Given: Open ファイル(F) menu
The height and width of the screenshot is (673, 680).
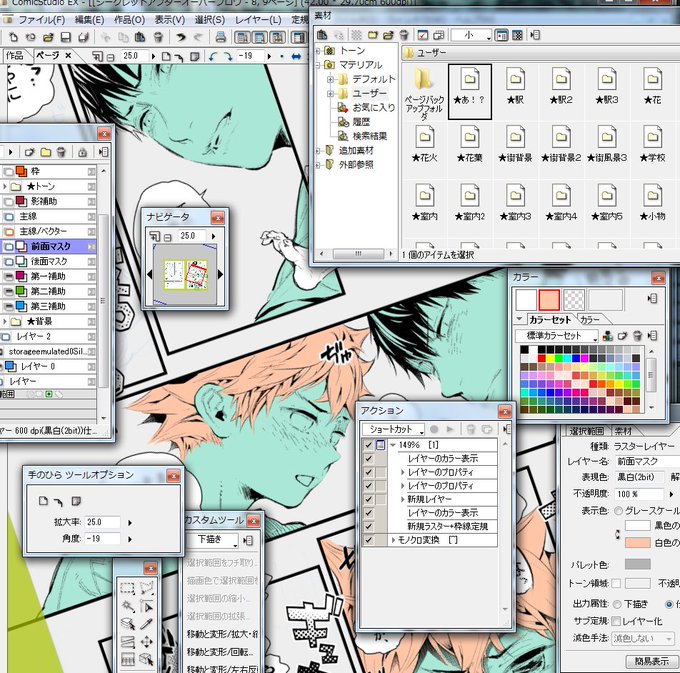Looking at the screenshot, I should pyautogui.click(x=41, y=20).
